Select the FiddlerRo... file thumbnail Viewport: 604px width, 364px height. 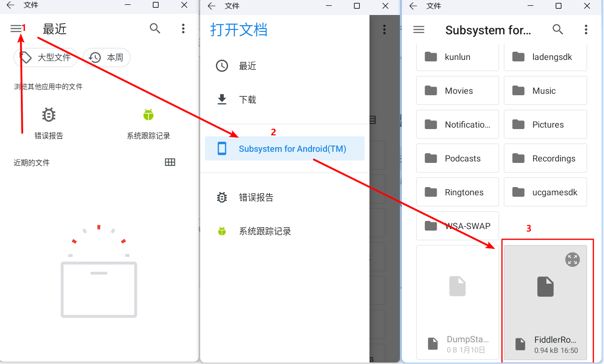point(545,302)
